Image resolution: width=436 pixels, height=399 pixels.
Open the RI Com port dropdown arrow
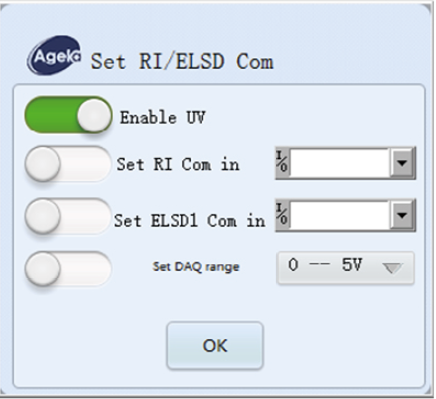tap(402, 163)
